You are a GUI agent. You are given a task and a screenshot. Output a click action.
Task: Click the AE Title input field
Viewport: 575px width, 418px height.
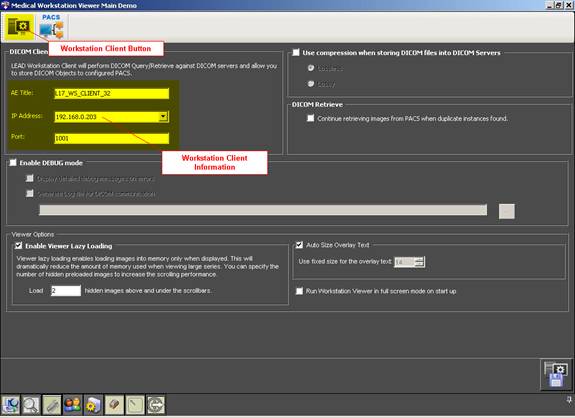112,94
